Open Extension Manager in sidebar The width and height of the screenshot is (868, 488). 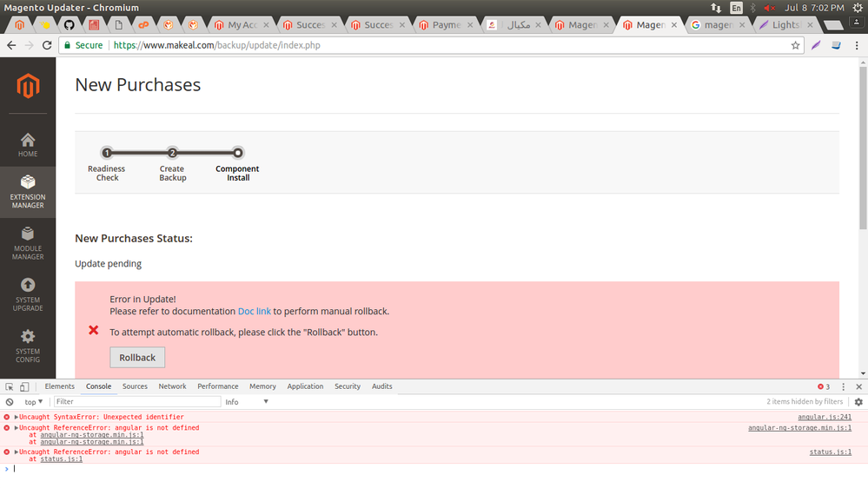click(28, 192)
